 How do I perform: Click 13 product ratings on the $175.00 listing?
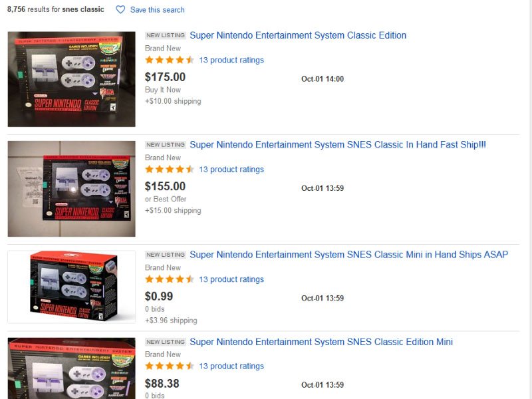tap(231, 60)
